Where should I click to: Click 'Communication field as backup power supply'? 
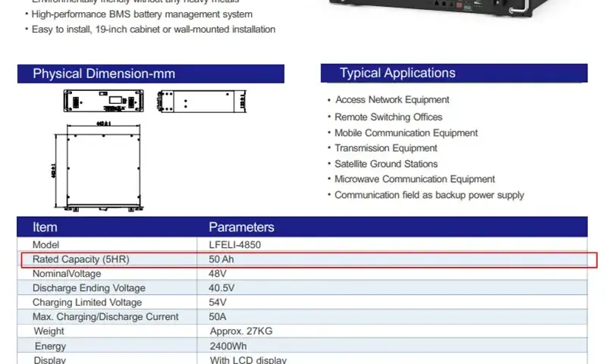(429, 195)
